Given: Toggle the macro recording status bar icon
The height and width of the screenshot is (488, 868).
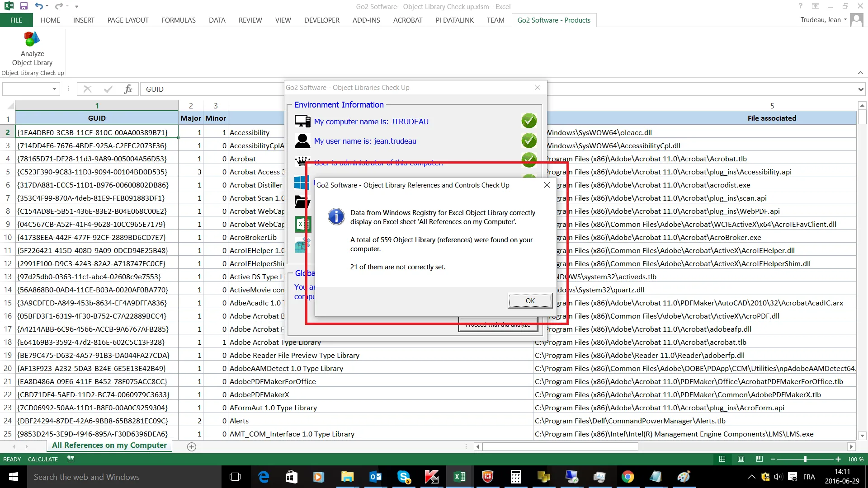Looking at the screenshot, I should 71,459.
